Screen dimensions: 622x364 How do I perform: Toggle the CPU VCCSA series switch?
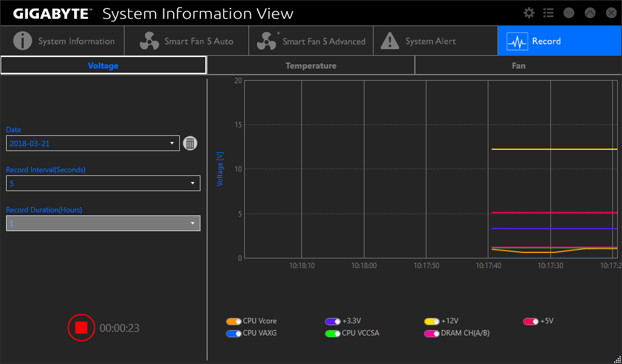pos(333,333)
